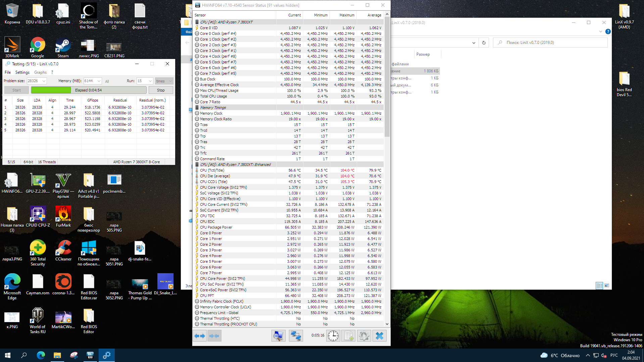The width and height of the screenshot is (644, 362).
Task: Open the Run count dropdown in LinX
Action: (x=150, y=81)
